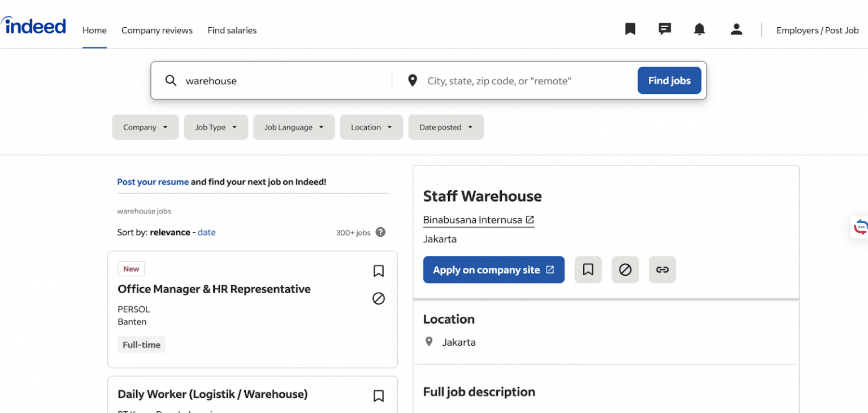The image size is (868, 413).
Task: Open the Job Type filter dropdown
Action: [x=216, y=128]
